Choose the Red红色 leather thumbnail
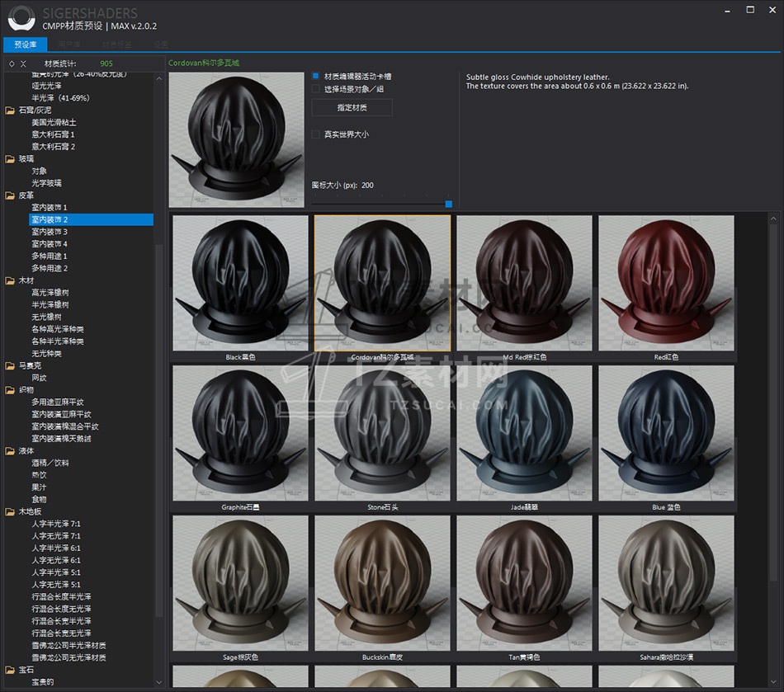The height and width of the screenshot is (692, 784). click(x=667, y=283)
